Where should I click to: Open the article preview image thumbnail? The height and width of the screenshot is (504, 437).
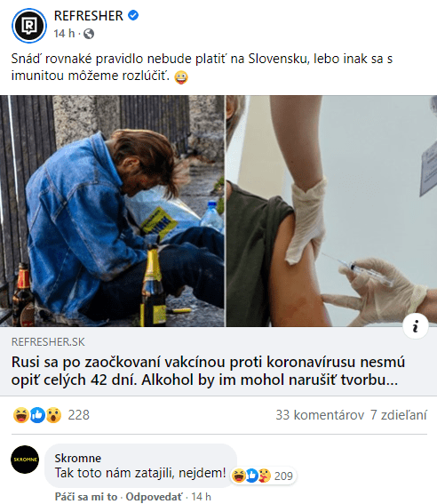coord(218,211)
